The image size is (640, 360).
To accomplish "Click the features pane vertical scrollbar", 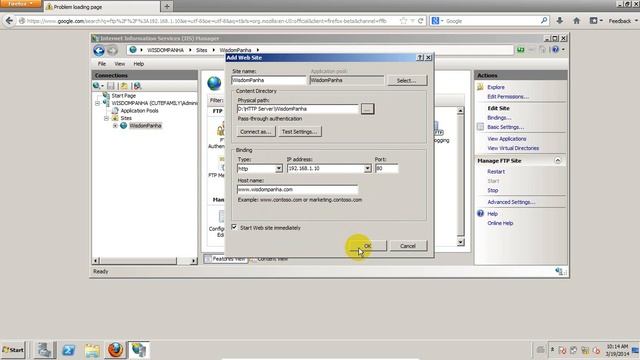I will (460, 176).
